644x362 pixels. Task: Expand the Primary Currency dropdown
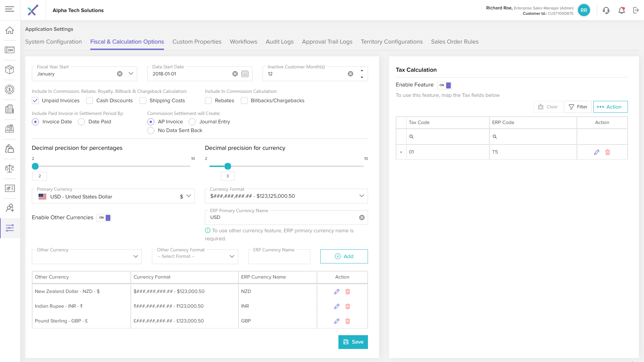(189, 196)
